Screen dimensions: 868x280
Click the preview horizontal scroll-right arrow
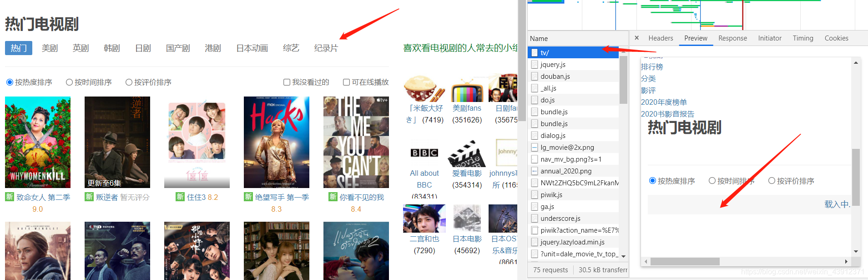pyautogui.click(x=846, y=261)
